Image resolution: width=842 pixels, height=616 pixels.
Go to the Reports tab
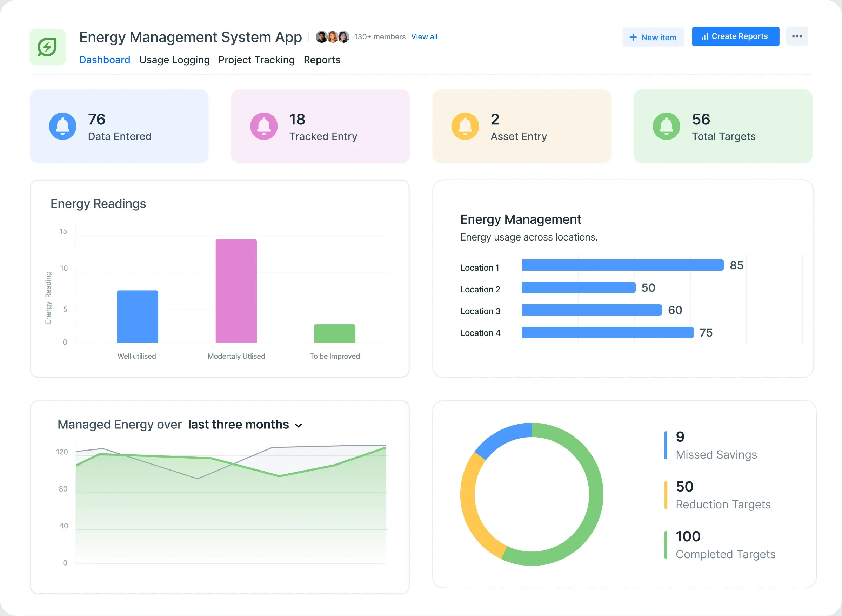tap(322, 60)
